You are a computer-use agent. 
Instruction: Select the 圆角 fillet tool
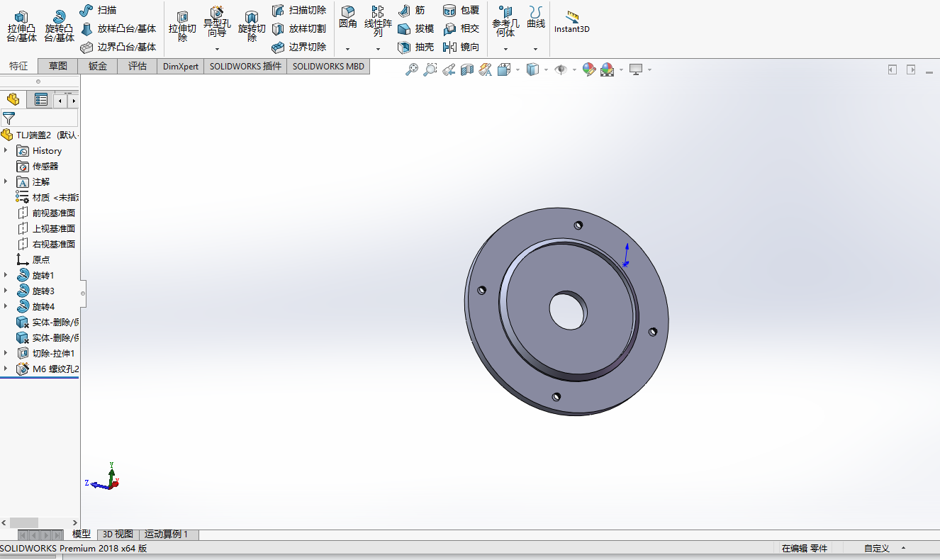[x=347, y=18]
